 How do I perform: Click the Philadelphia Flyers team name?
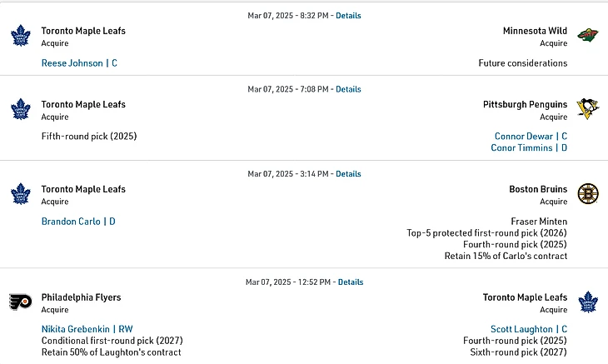tap(81, 297)
